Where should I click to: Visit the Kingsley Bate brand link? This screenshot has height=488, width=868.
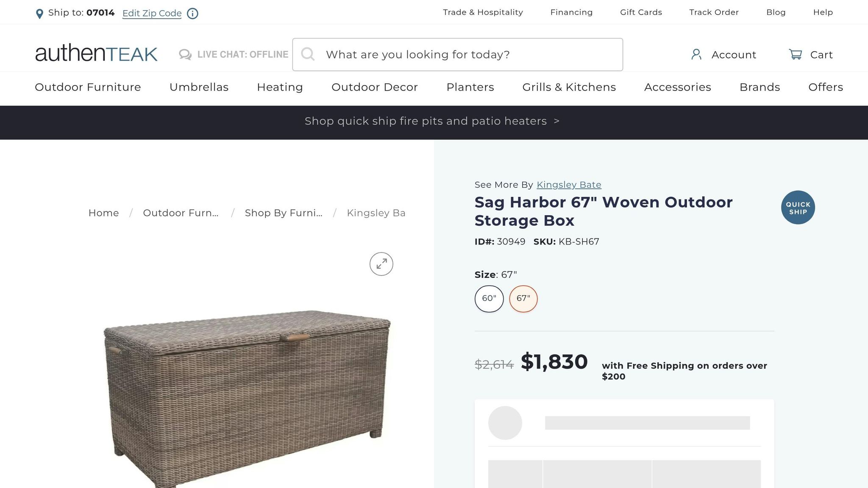click(x=569, y=185)
